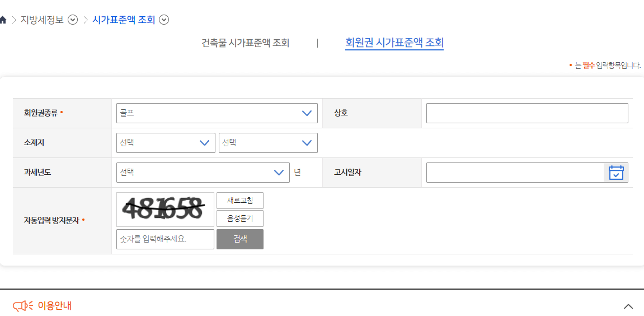Expand the 지방세정보 breadcrumb dropdown
The width and height of the screenshot is (644, 316).
(x=73, y=20)
